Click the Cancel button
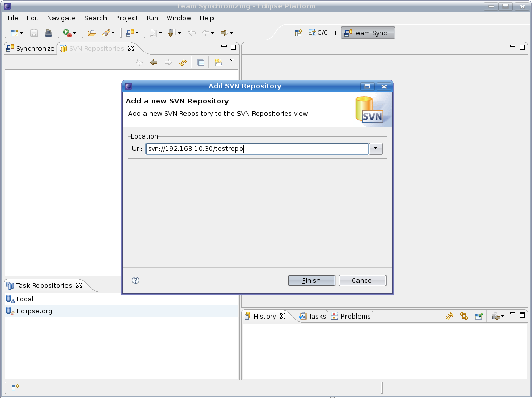 (x=362, y=280)
